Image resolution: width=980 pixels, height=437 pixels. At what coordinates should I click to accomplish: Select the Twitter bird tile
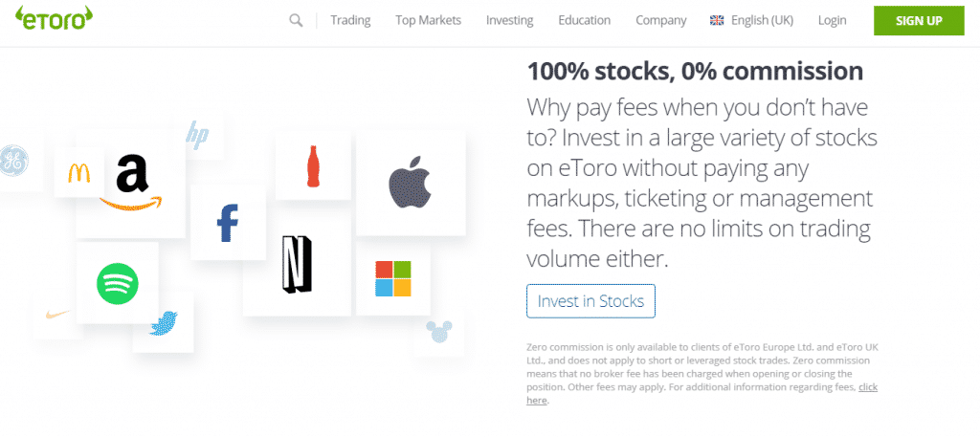coord(163,324)
